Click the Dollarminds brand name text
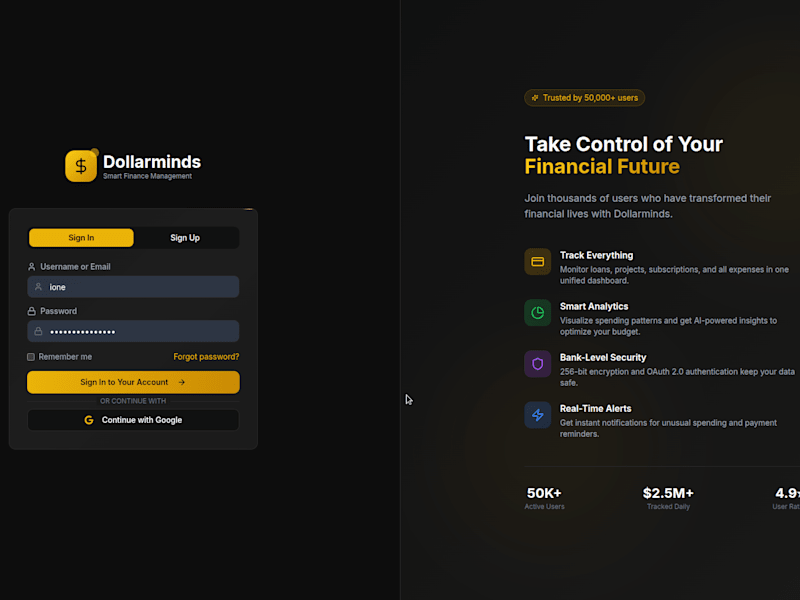Screen dimensions: 800x600 click(x=152, y=162)
